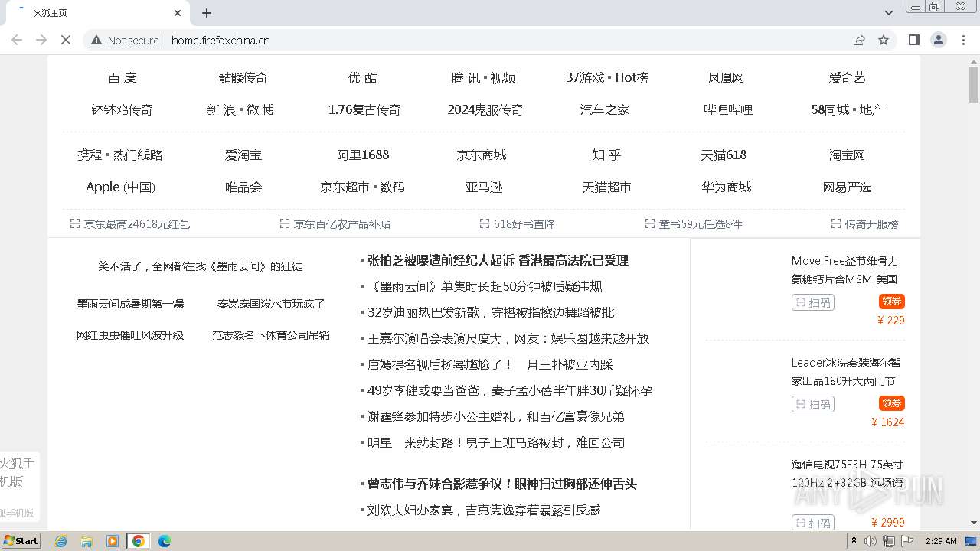Screen dimensions: 980x551
Task: Open the Windows Start menu
Action: click(21, 540)
